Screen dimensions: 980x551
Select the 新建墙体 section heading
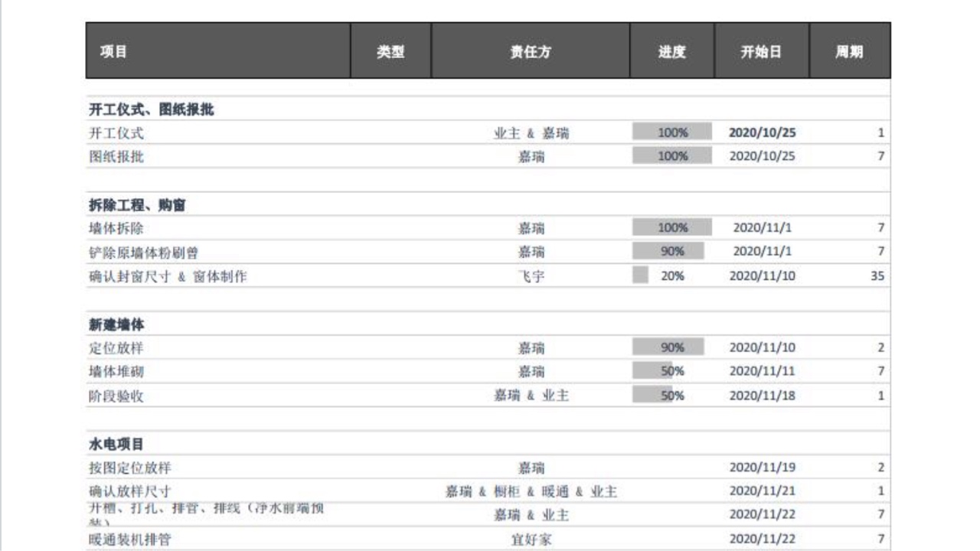click(x=116, y=324)
